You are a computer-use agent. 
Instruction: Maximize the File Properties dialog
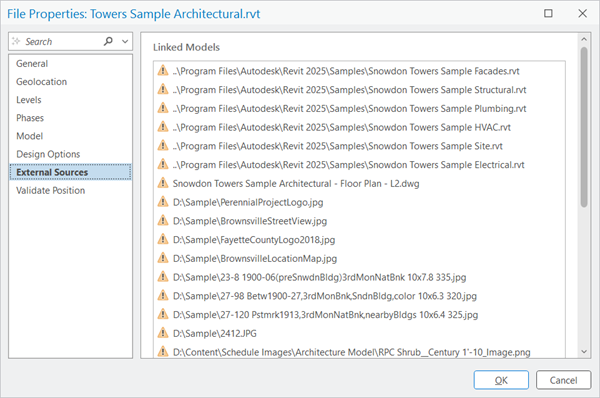(x=548, y=13)
